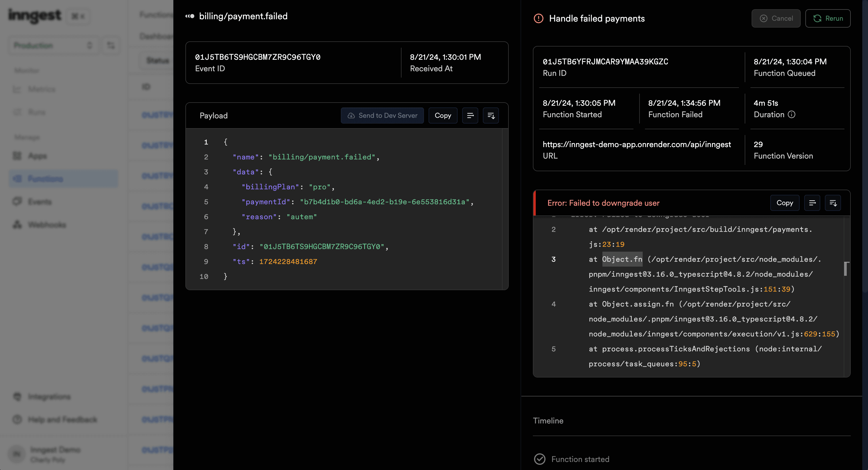Screen dimensions: 868x470
Task: Expand the error code block
Action: pos(833,203)
